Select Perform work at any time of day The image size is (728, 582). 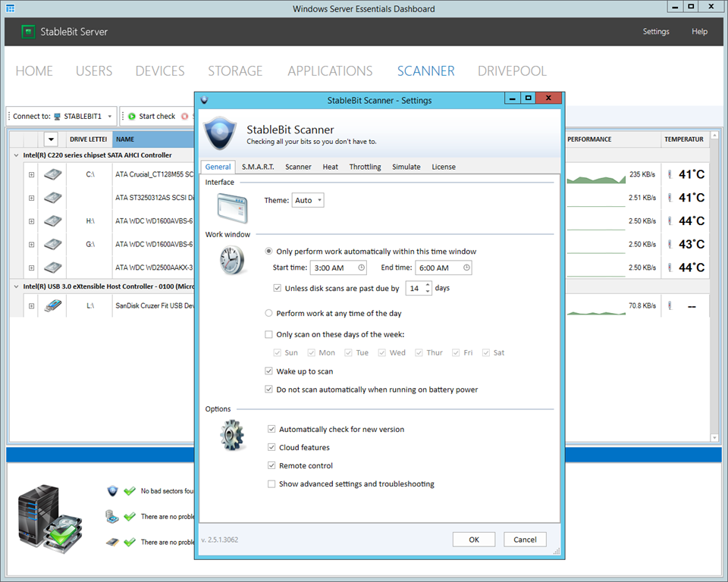[268, 313]
